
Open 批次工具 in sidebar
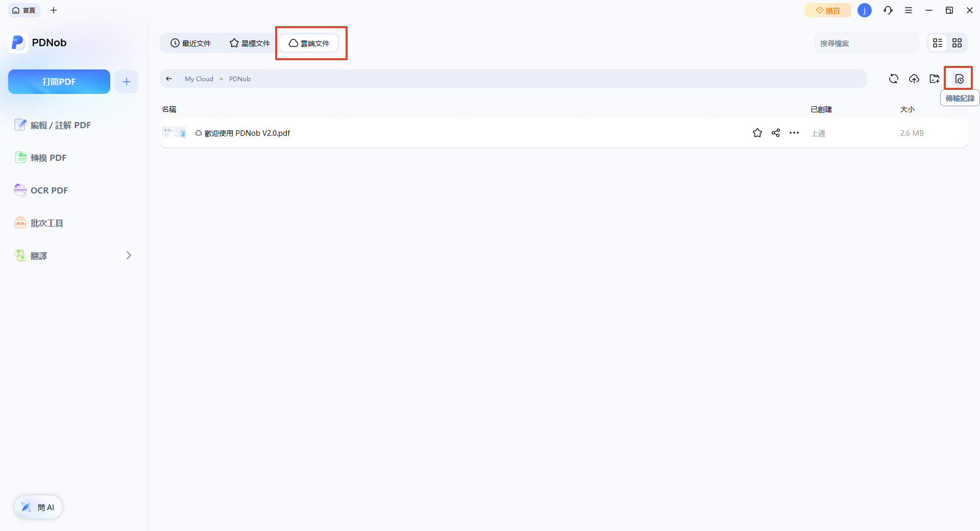click(x=39, y=223)
